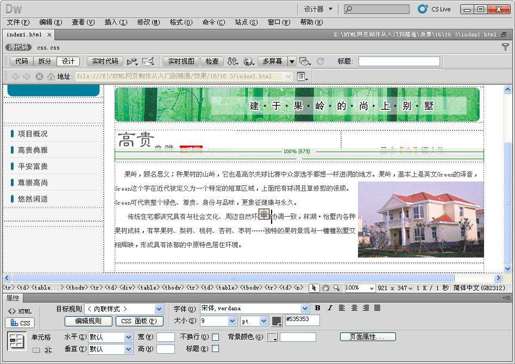Open the CS Live services icon
The width and height of the screenshot is (515, 364).
[422, 9]
